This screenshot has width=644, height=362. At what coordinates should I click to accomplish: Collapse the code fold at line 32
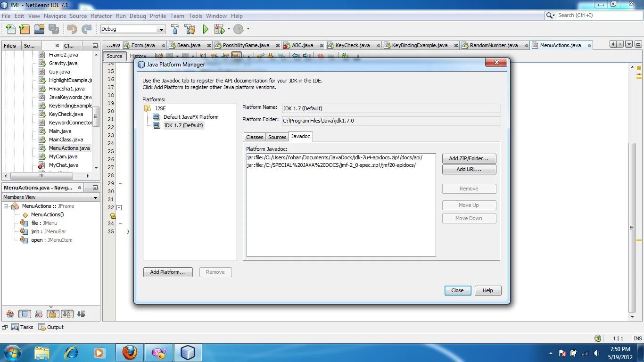click(119, 207)
